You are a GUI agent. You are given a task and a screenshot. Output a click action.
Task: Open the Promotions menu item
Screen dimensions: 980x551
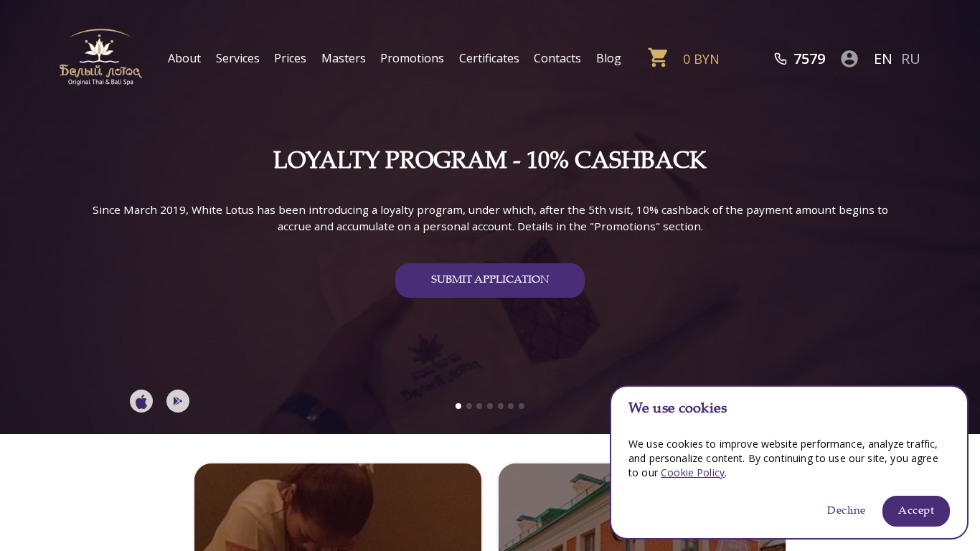[x=412, y=58]
